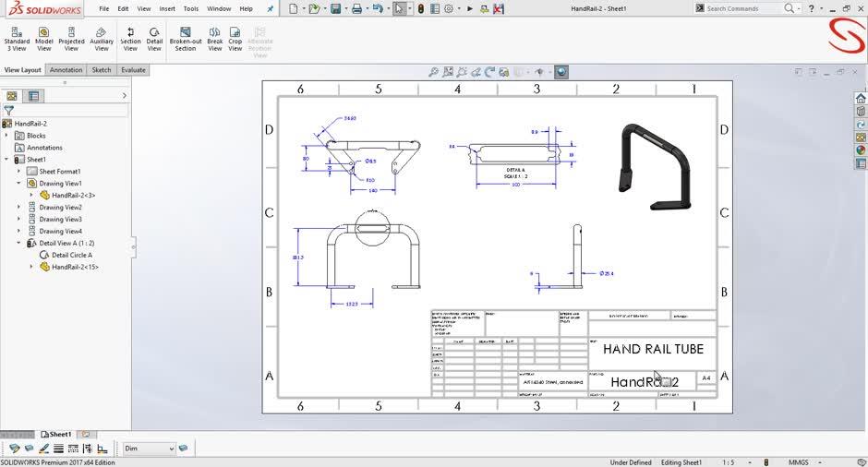Start a Broken-out Section

186,38
